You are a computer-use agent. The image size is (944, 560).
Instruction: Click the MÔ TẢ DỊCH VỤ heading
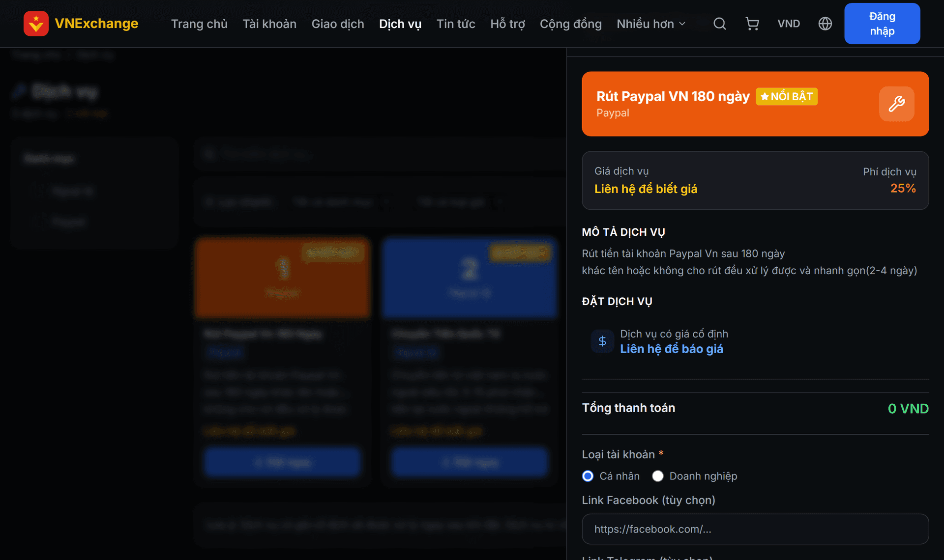coord(623,232)
